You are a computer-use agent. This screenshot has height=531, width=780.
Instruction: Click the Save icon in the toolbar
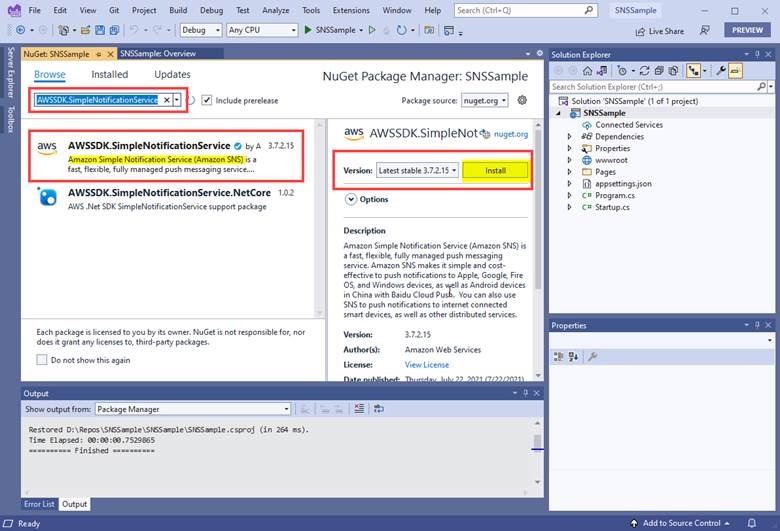click(x=100, y=30)
